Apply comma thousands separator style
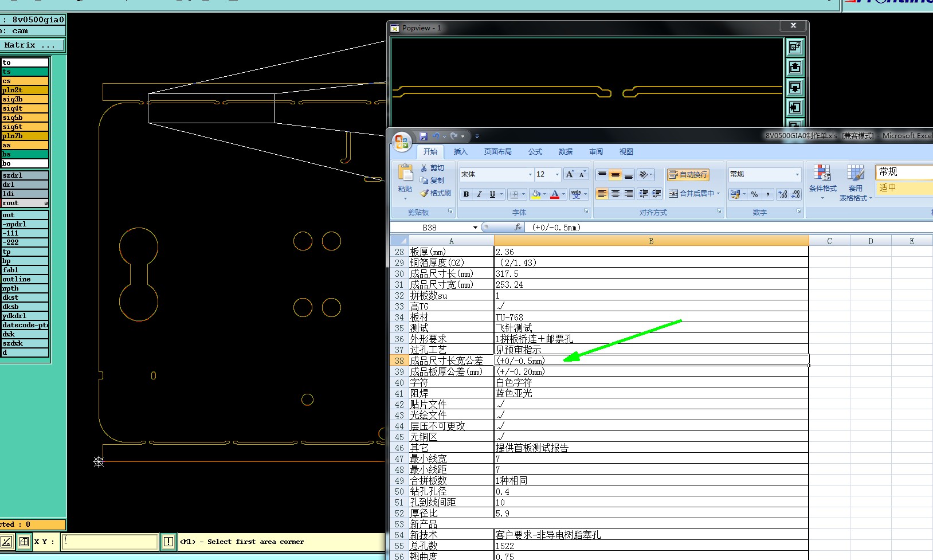Screen dimensions: 933x560 768,194
